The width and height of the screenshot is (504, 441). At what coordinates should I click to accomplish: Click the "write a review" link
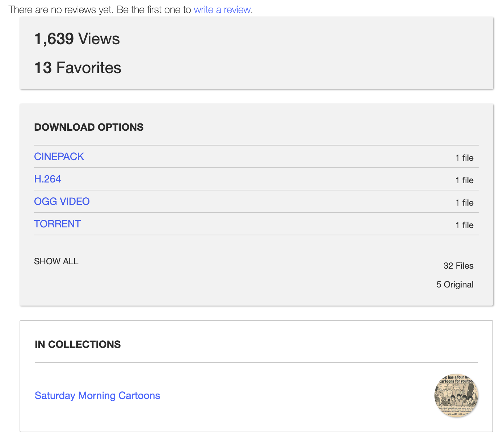tap(222, 10)
